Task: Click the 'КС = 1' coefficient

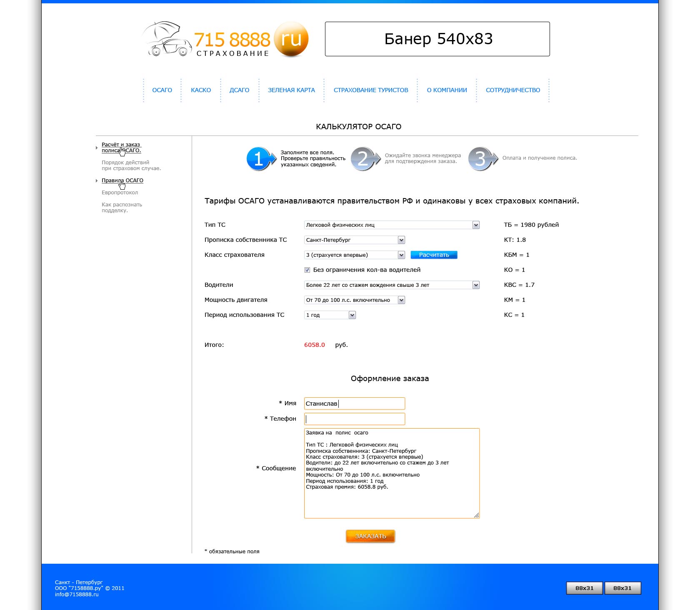Action: pos(514,315)
